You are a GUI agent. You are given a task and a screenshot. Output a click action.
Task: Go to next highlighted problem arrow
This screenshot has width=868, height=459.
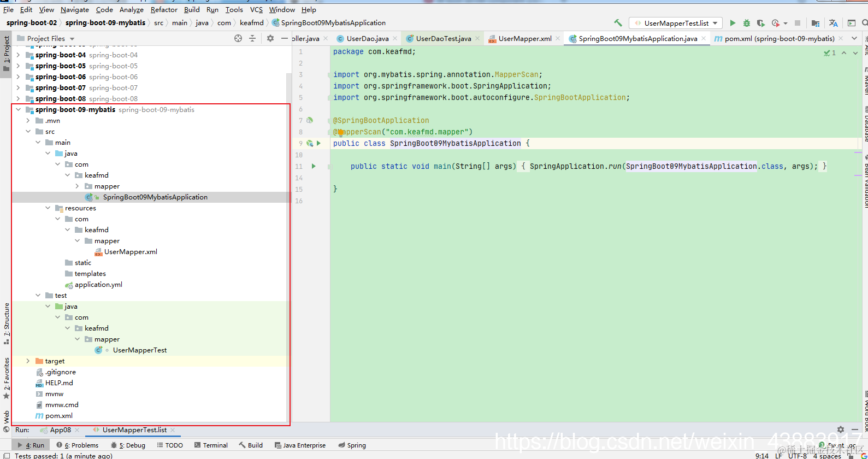[855, 53]
